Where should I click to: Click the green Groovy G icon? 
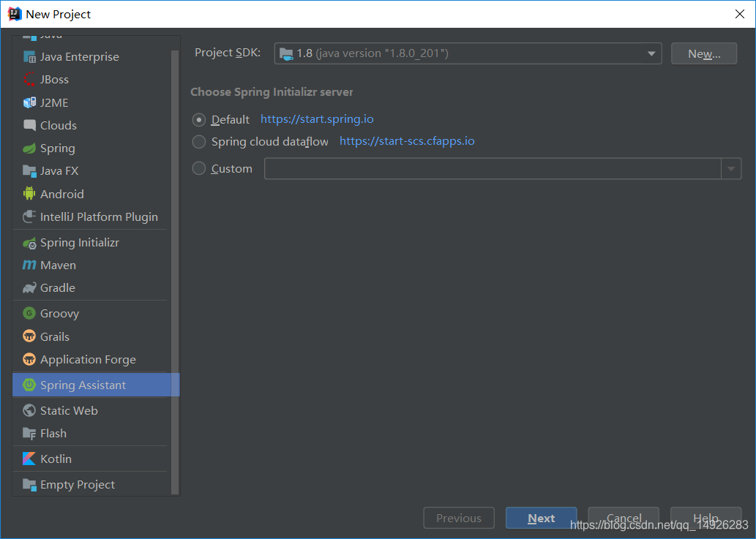coord(29,314)
